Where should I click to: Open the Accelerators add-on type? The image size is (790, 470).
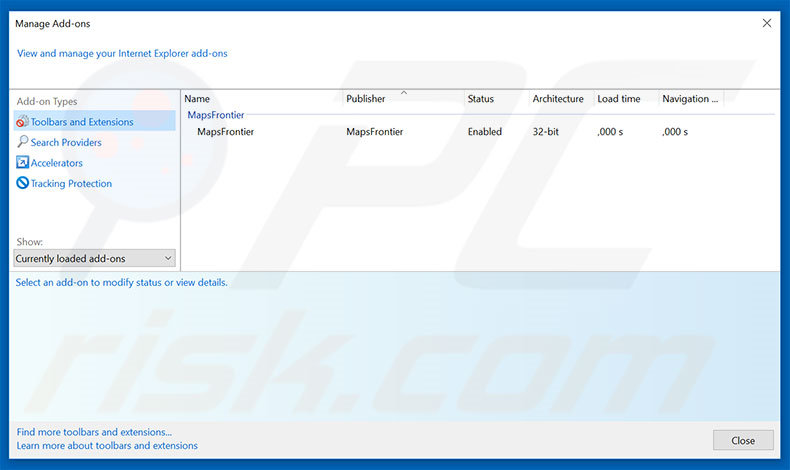(56, 163)
